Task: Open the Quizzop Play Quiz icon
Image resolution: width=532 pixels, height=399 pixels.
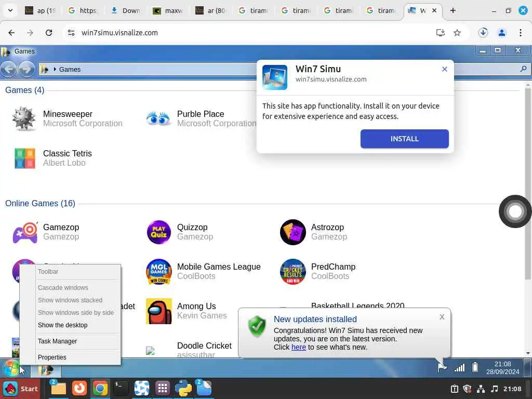Action: click(x=159, y=232)
